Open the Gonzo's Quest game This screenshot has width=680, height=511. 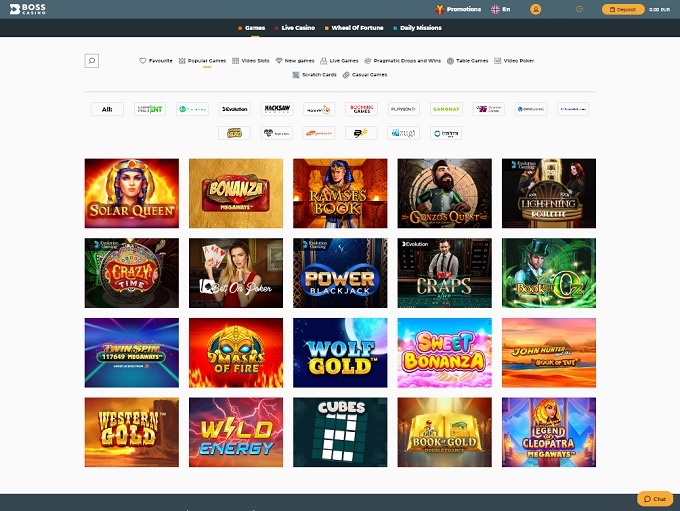pyautogui.click(x=445, y=193)
